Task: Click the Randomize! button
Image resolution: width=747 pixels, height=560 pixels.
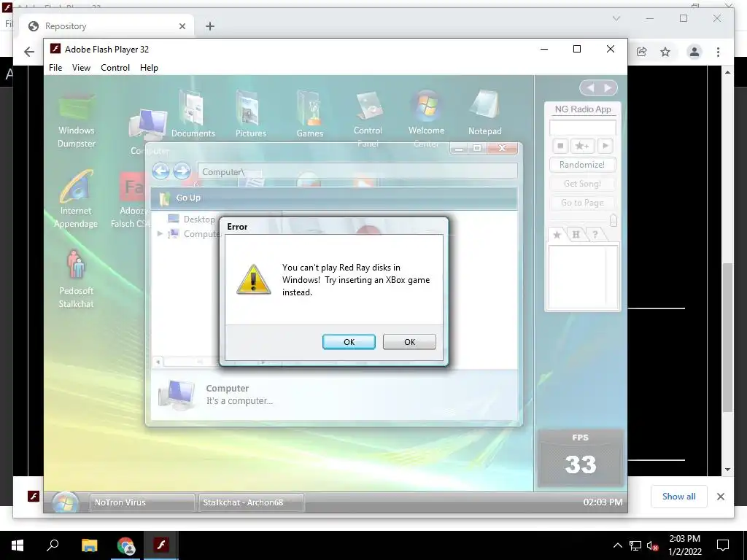Action: 582,165
